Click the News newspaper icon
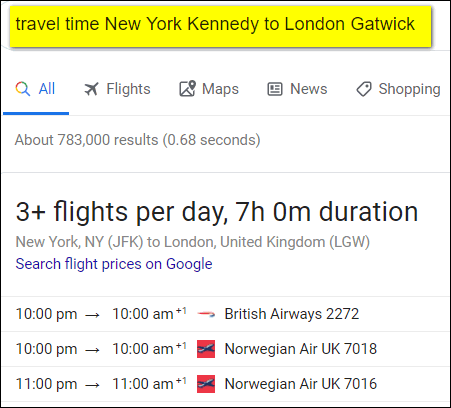451x408 pixels. click(275, 89)
